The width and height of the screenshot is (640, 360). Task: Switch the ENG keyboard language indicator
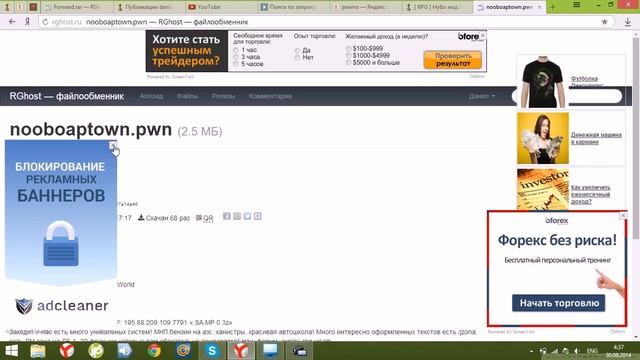pyautogui.click(x=592, y=351)
